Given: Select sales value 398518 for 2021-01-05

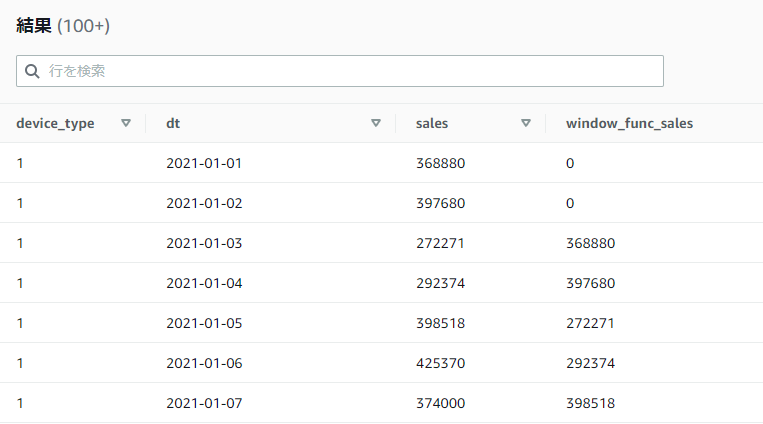Looking at the screenshot, I should 440,323.
